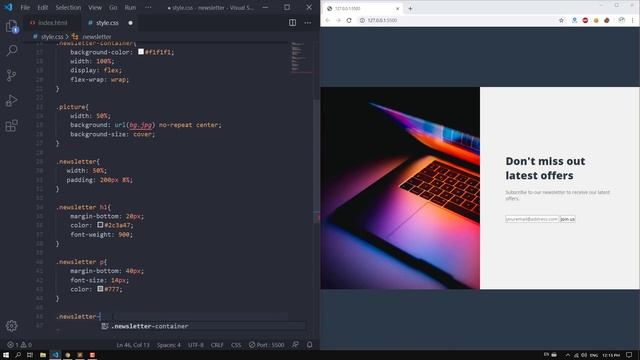This screenshot has height=360, width=640.
Task: Click the browser Forward arrow
Action: (x=338, y=20)
